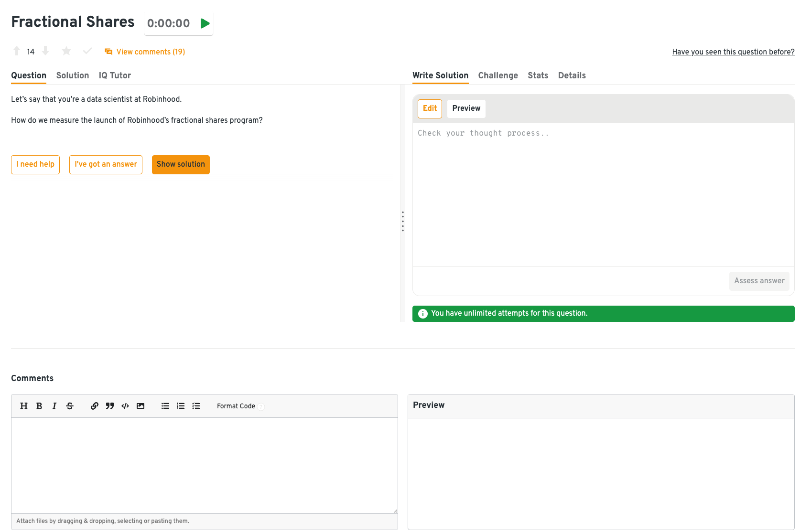Add a checklist with the task list icon
Viewport: 800px width, 532px height.
[196, 406]
